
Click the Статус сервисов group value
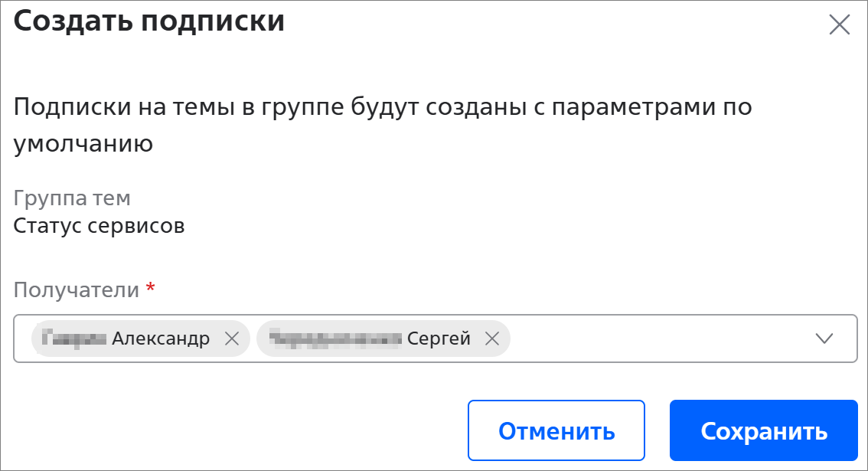[99, 225]
